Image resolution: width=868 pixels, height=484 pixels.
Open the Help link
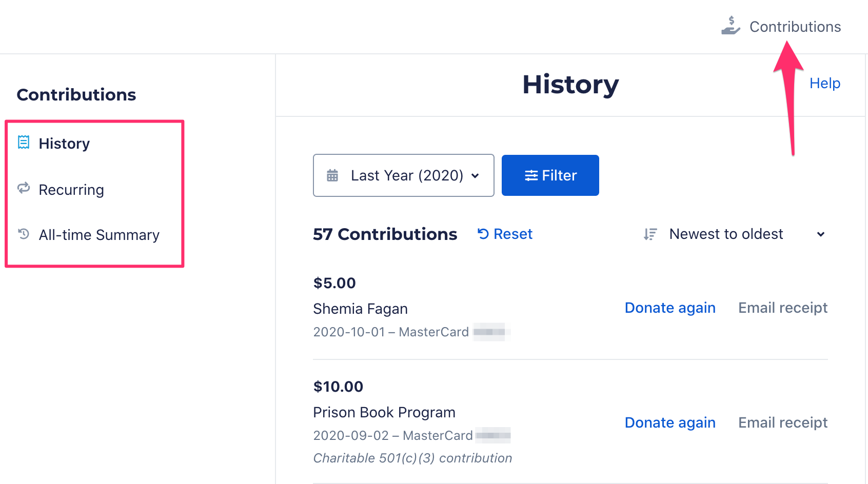click(x=825, y=83)
